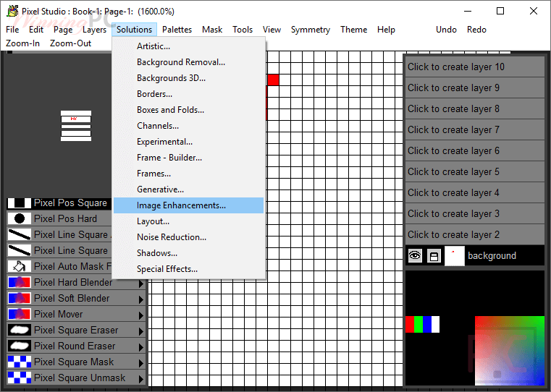Open the Edit menu
This screenshot has height=392, width=551.
[x=36, y=30]
